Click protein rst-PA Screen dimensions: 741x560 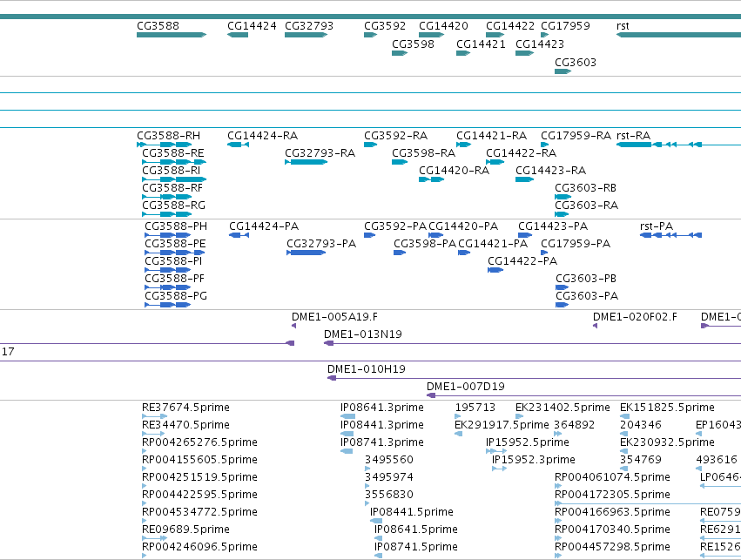[671, 235]
